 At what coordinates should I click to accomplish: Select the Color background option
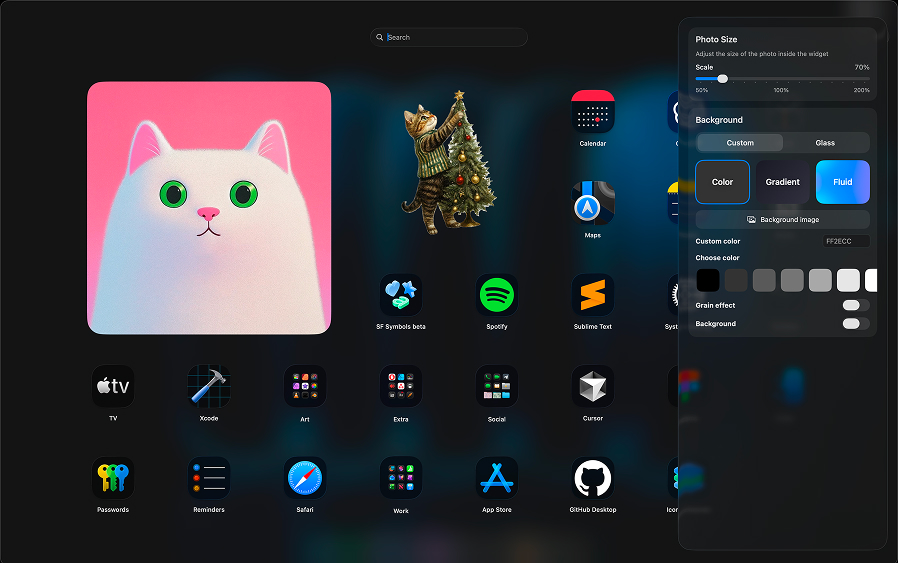pyautogui.click(x=722, y=182)
